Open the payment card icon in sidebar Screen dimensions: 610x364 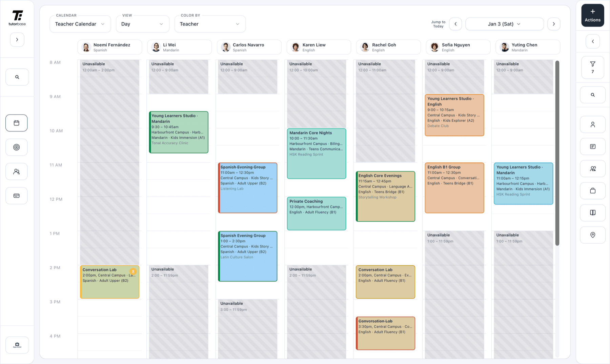pos(16,196)
